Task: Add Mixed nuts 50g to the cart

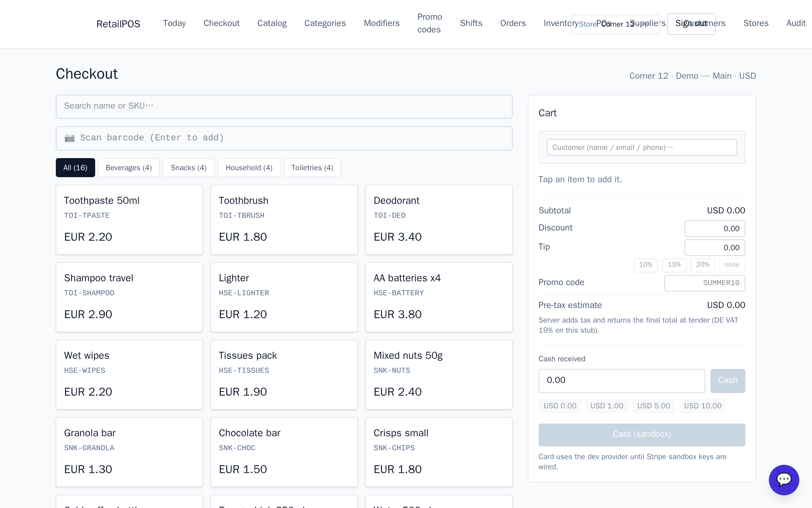Action: tap(439, 375)
